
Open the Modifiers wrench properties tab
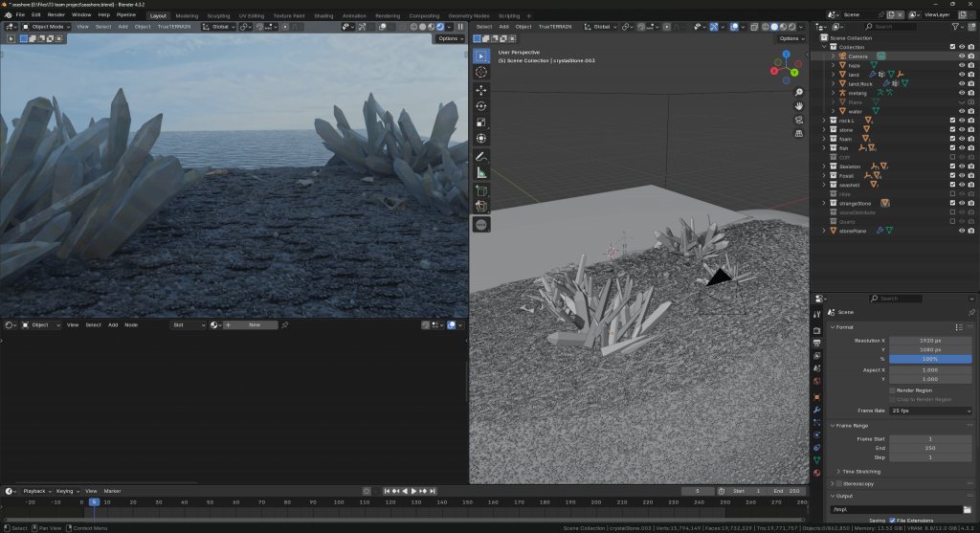[x=816, y=409]
